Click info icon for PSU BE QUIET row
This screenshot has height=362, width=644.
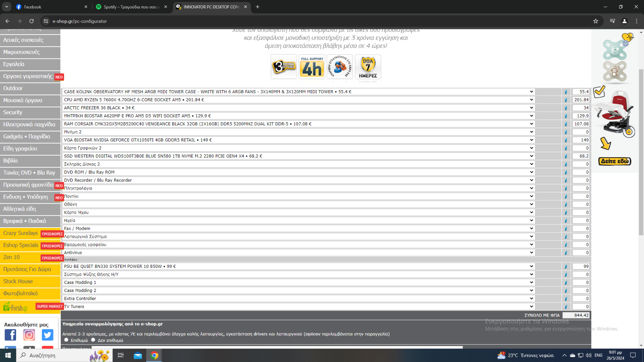pos(566,266)
